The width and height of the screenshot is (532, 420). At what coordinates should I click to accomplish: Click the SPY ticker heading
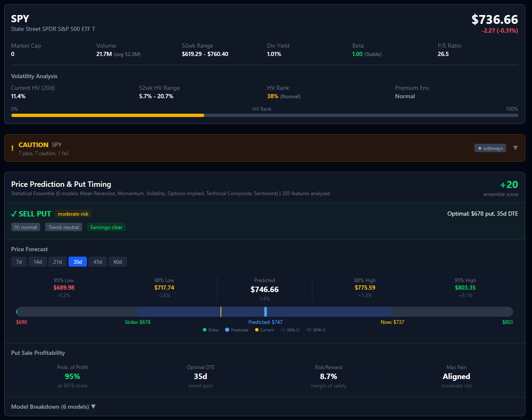click(20, 19)
